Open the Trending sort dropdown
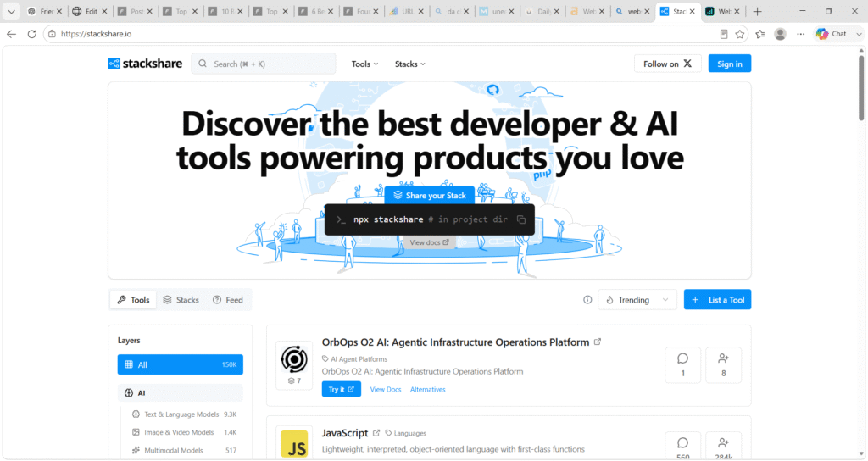Image resolution: width=868 pixels, height=461 pixels. click(x=637, y=300)
